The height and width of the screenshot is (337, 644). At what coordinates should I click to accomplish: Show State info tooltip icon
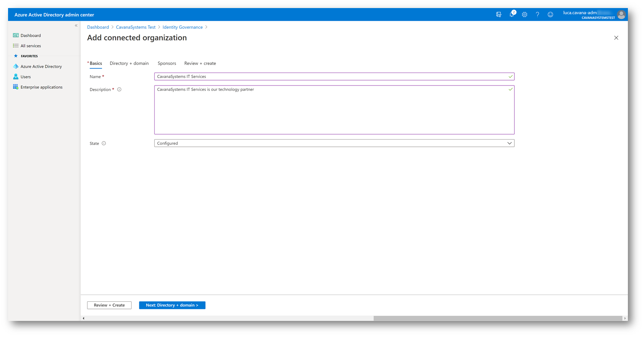click(x=104, y=143)
